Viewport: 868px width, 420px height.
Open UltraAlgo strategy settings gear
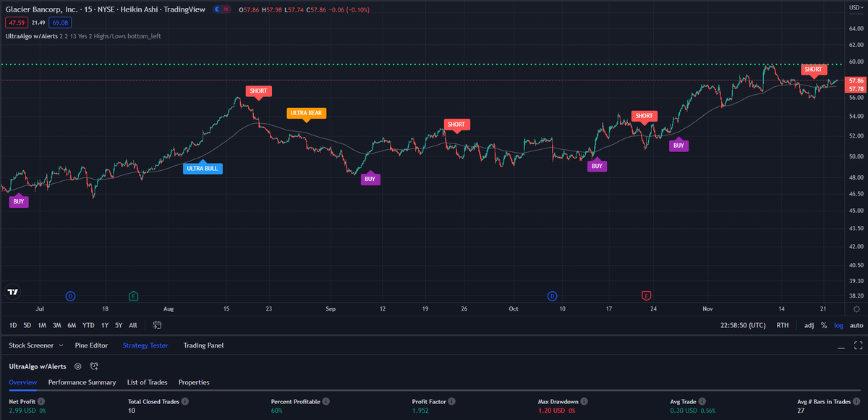(77, 366)
